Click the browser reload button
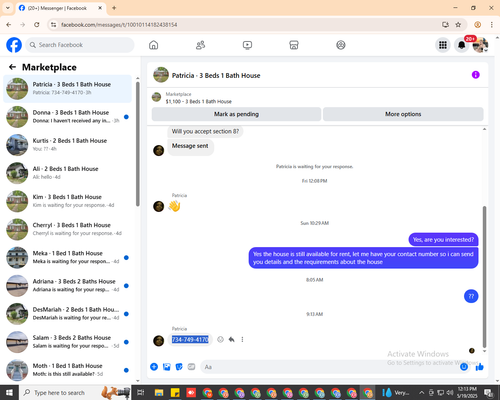The image size is (500, 400). 37,25
